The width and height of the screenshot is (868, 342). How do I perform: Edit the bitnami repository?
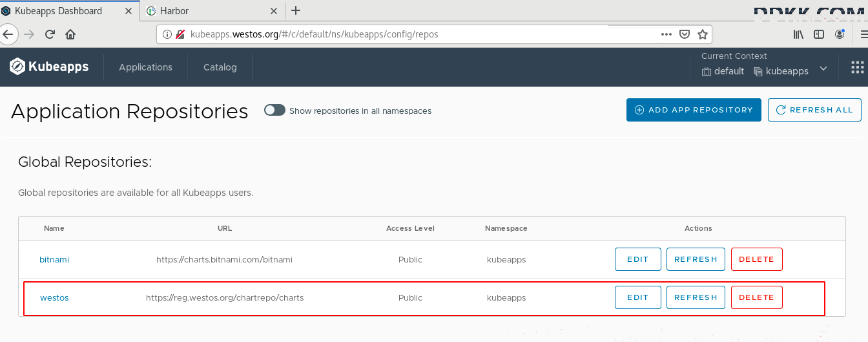[637, 259]
